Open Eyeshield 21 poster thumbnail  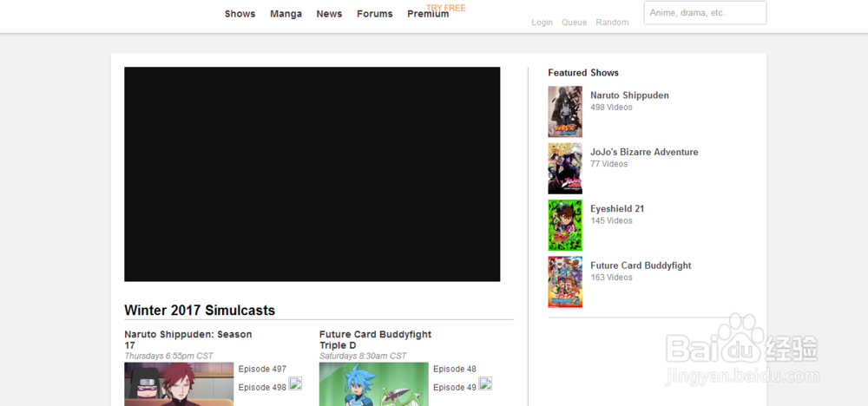565,226
